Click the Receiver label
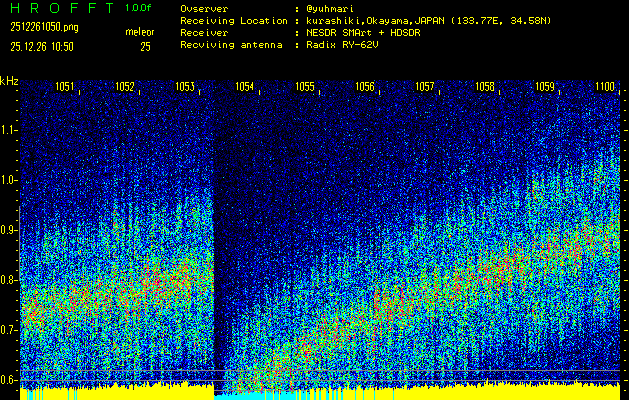This screenshot has height=400, width=629. [x=204, y=33]
